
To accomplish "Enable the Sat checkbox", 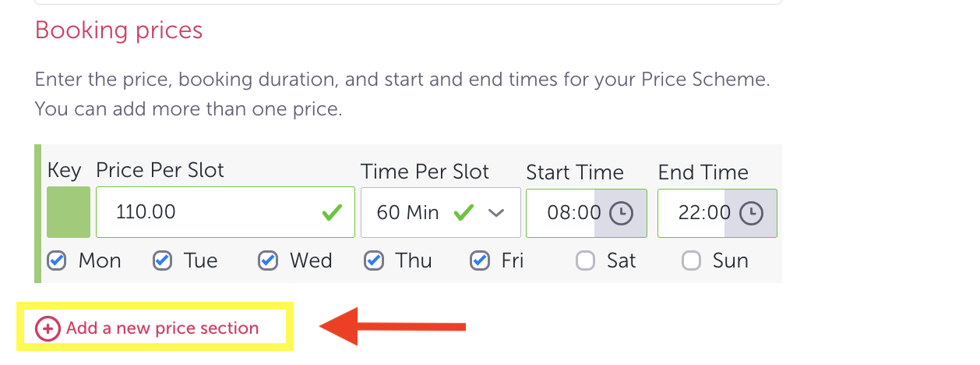I will 585,260.
